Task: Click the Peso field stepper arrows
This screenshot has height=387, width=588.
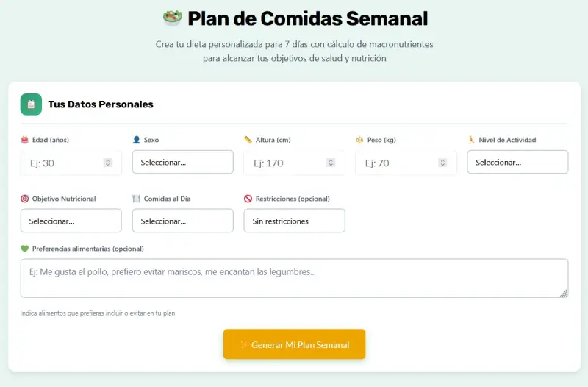Action: 442,163
